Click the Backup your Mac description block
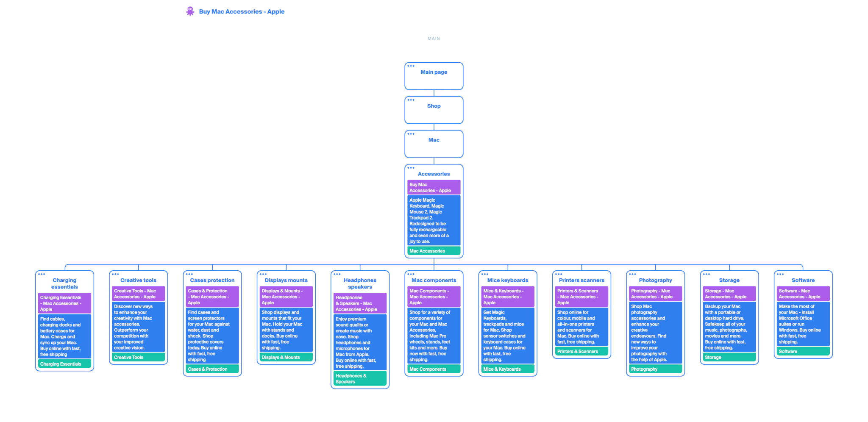Screen dimensions: 868x422 pyautogui.click(x=729, y=327)
